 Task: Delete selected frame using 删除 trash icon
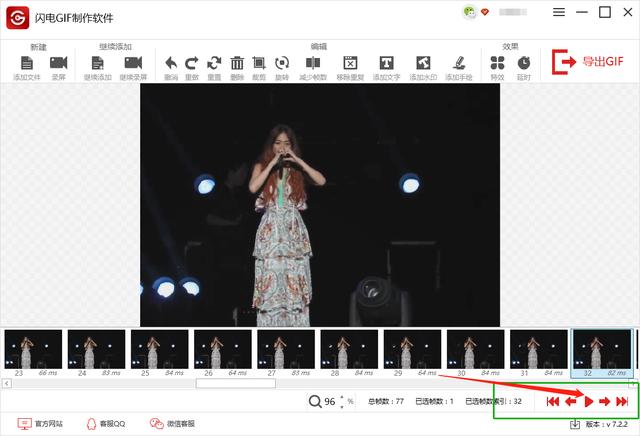click(237, 64)
